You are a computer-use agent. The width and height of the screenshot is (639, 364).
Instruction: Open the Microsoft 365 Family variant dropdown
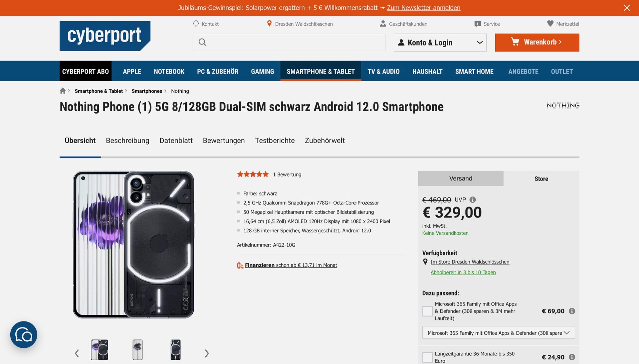pyautogui.click(x=498, y=333)
